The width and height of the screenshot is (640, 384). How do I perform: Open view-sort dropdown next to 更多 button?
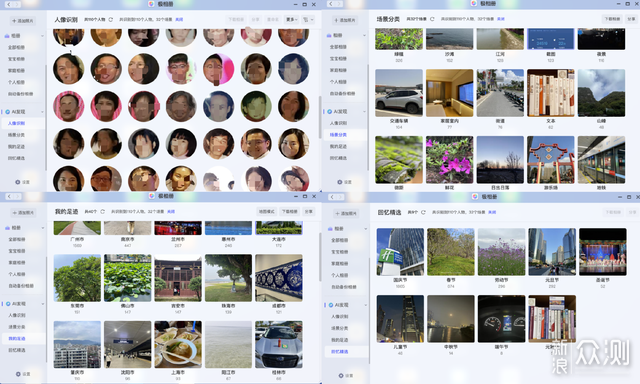pos(308,19)
